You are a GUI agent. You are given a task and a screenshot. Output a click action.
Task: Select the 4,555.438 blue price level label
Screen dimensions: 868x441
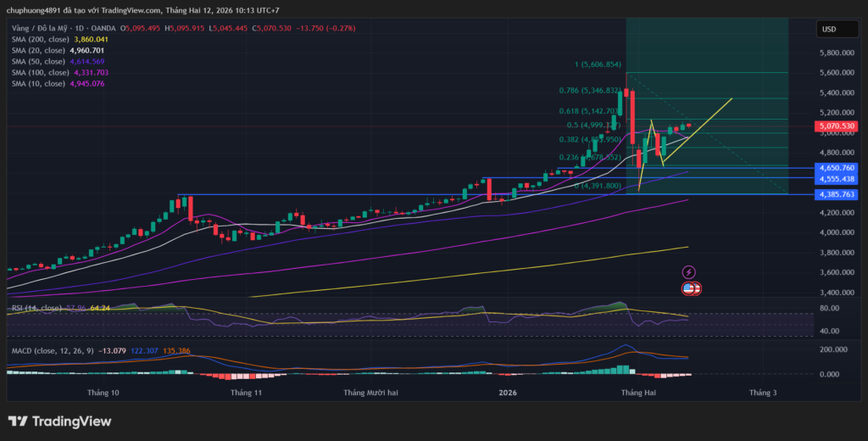[835, 179]
